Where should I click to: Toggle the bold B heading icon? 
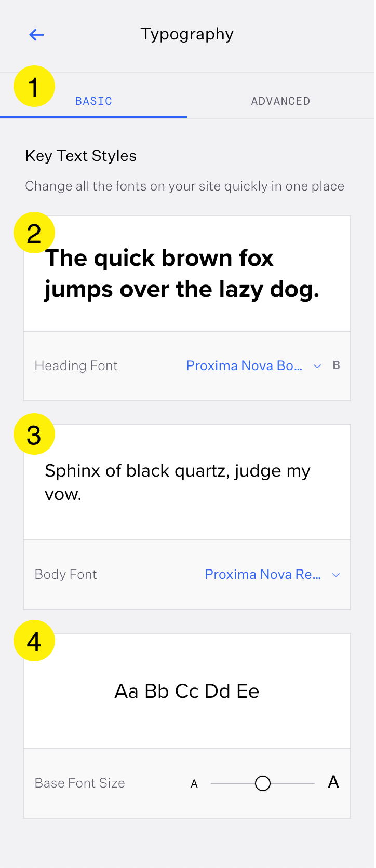(x=337, y=365)
